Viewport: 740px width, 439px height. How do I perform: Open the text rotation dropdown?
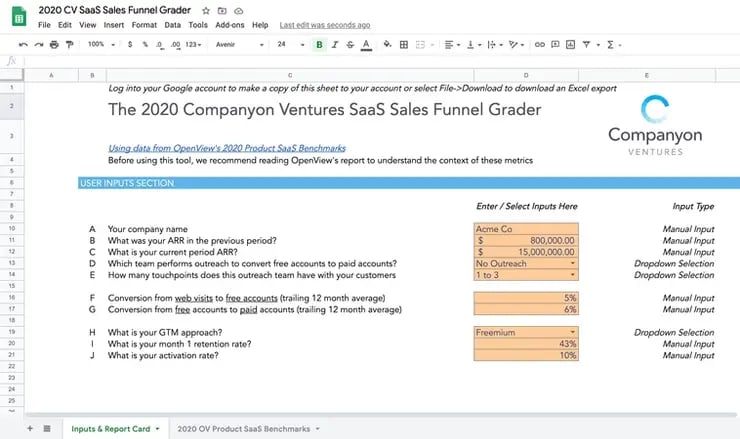(516, 44)
